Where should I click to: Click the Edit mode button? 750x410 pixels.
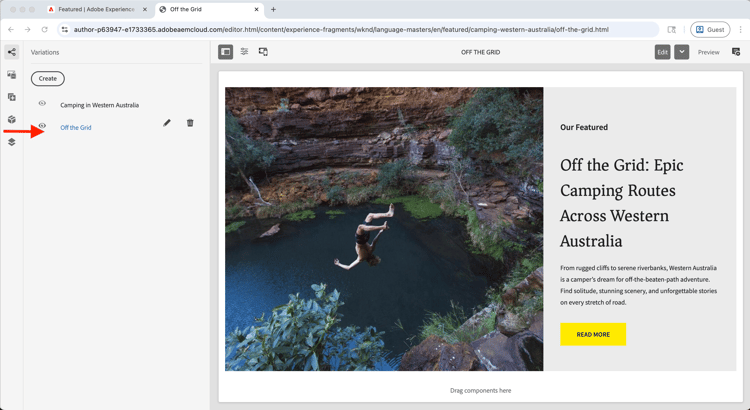(x=662, y=52)
